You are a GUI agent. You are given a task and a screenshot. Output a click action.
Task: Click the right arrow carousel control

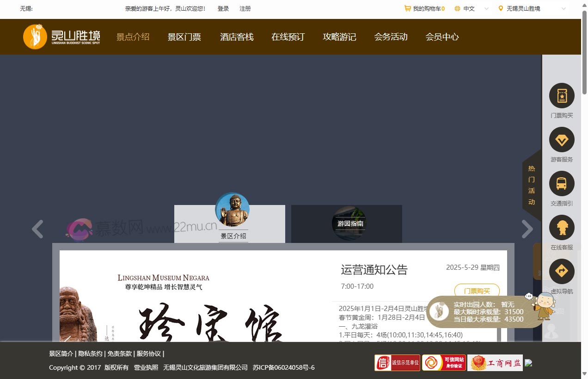(527, 229)
